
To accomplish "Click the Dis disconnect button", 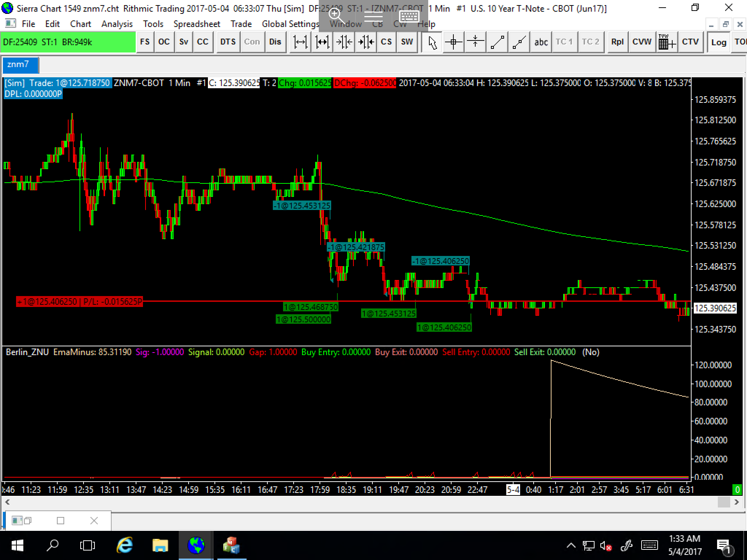I will click(275, 42).
